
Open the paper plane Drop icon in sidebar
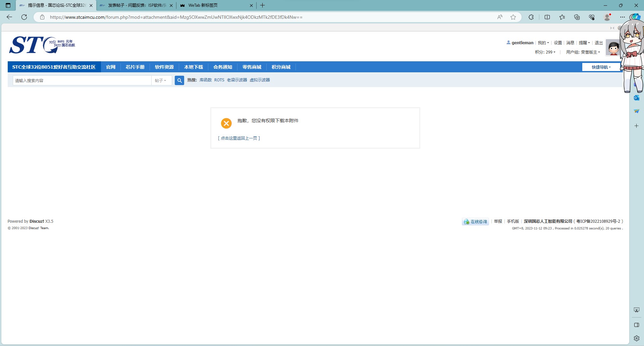[x=637, y=111]
